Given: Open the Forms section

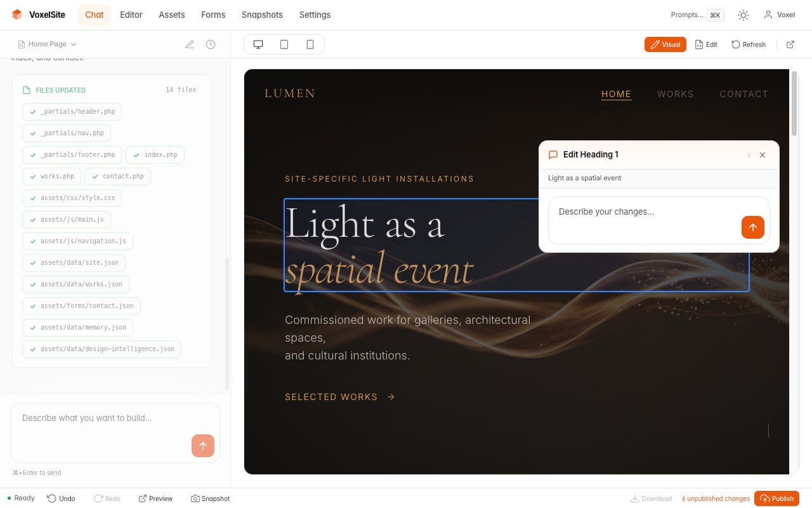Looking at the screenshot, I should (x=213, y=15).
